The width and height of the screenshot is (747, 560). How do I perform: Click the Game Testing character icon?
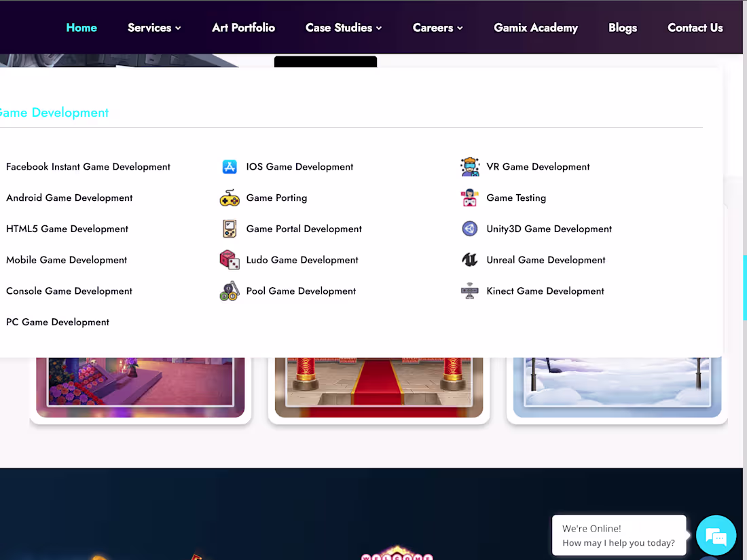click(469, 198)
